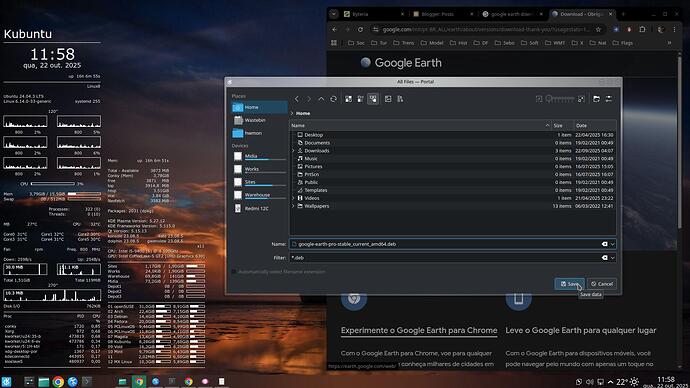
Task: Expand the Wallpapers folder tree
Action: (x=294, y=206)
